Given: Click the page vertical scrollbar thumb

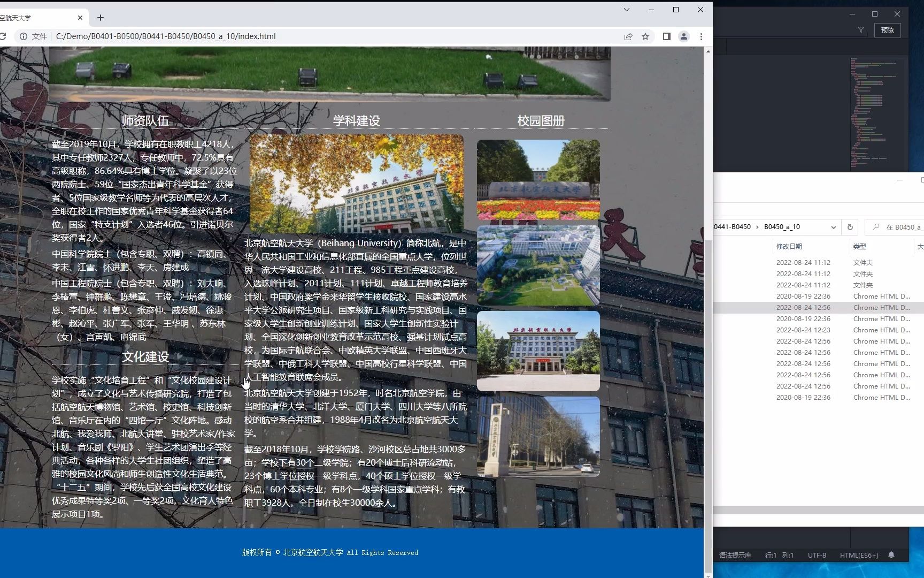Looking at the screenshot, I should 708,407.
